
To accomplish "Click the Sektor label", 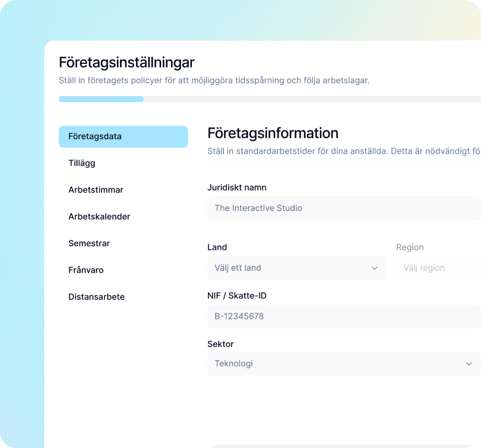I will point(221,344).
